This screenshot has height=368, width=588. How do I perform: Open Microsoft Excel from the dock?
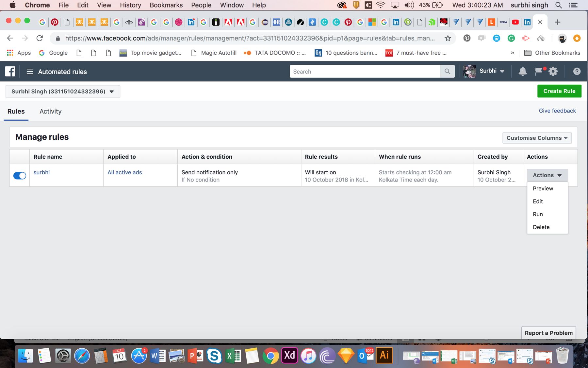point(233,356)
